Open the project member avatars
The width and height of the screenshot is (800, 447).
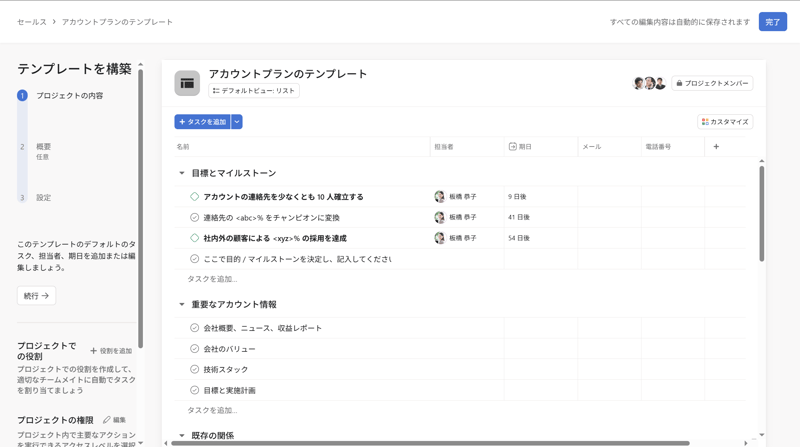649,83
